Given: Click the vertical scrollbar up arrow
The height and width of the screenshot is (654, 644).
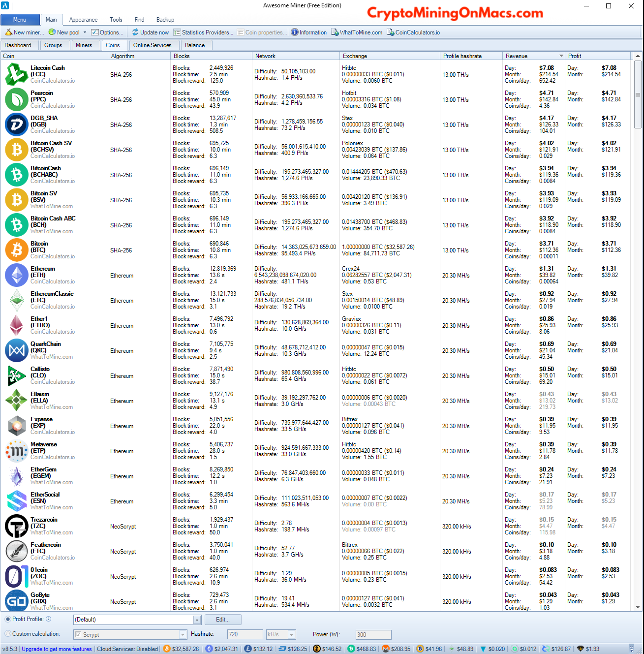Looking at the screenshot, I should point(638,56).
